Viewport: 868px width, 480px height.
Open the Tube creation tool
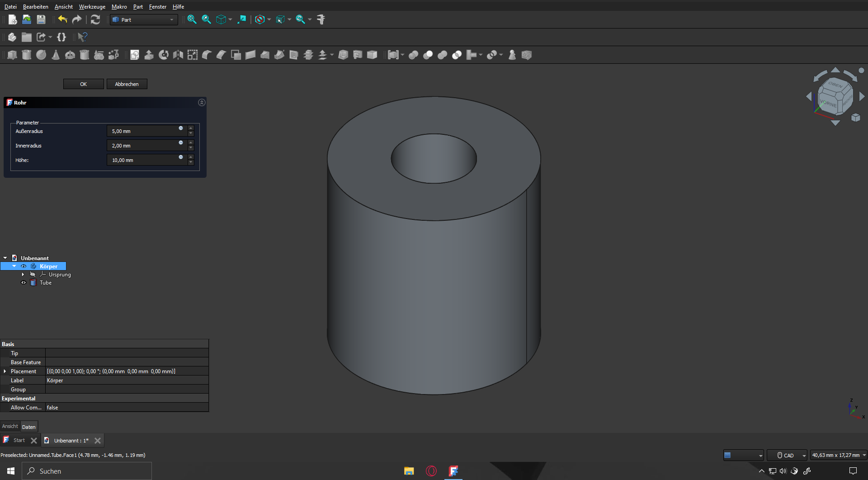[85, 55]
